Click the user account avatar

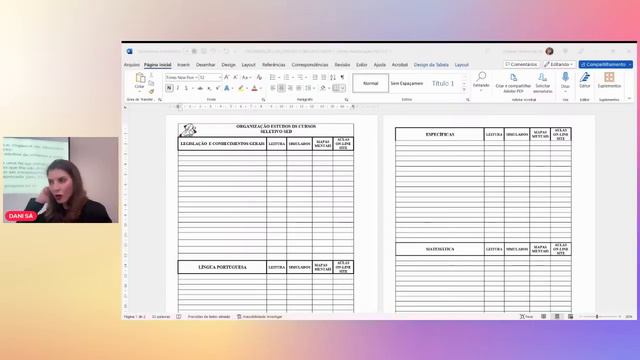tap(549, 51)
